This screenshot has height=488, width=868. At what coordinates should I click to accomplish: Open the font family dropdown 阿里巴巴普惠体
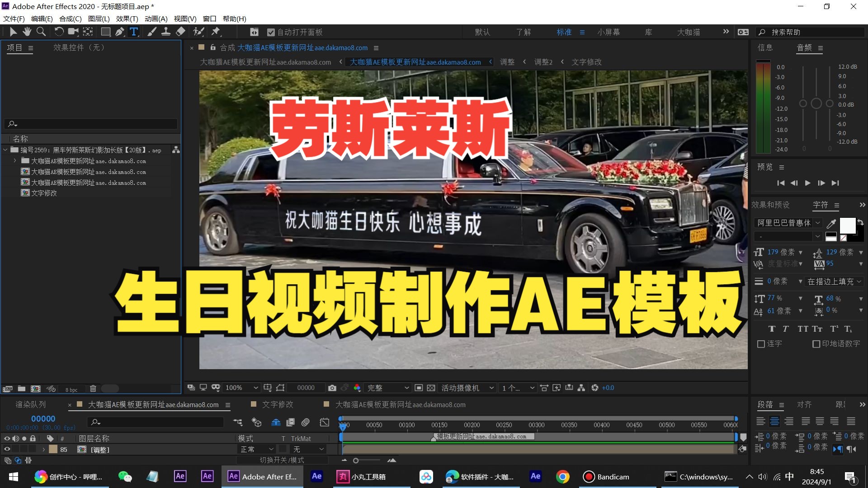pyautogui.click(x=788, y=223)
